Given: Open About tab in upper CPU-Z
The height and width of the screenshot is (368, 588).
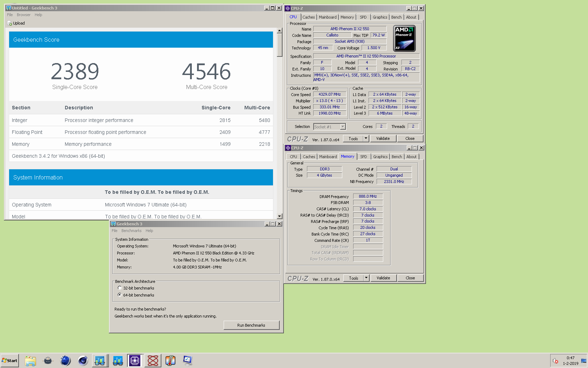Looking at the screenshot, I should pyautogui.click(x=411, y=17).
